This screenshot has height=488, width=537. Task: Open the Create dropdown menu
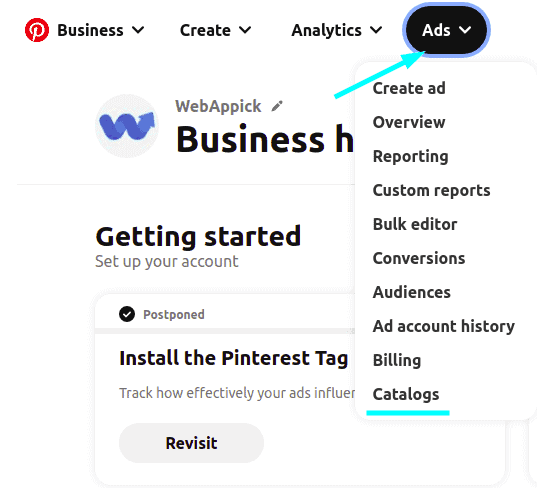215,30
